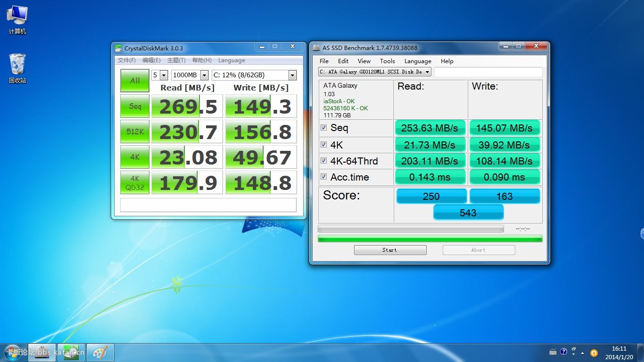Click the Abort button in AS SSD
Screen dimensions: 644x362
pyautogui.click(x=479, y=250)
